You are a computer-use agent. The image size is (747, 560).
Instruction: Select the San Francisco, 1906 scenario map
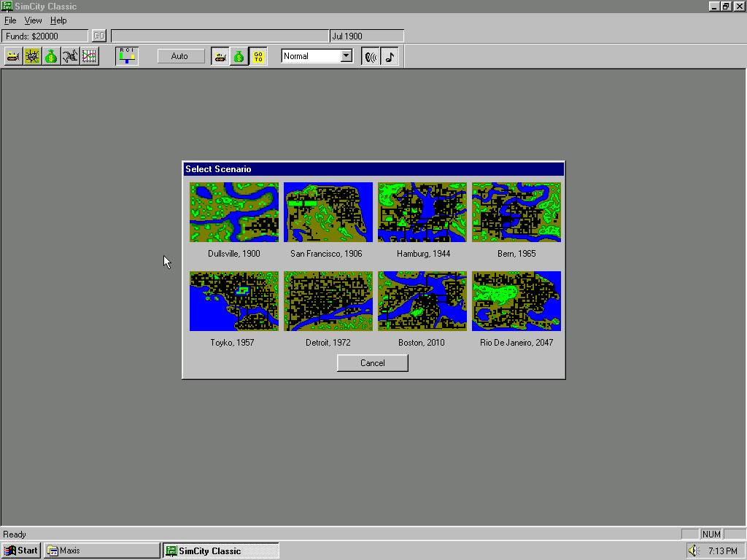click(x=328, y=212)
